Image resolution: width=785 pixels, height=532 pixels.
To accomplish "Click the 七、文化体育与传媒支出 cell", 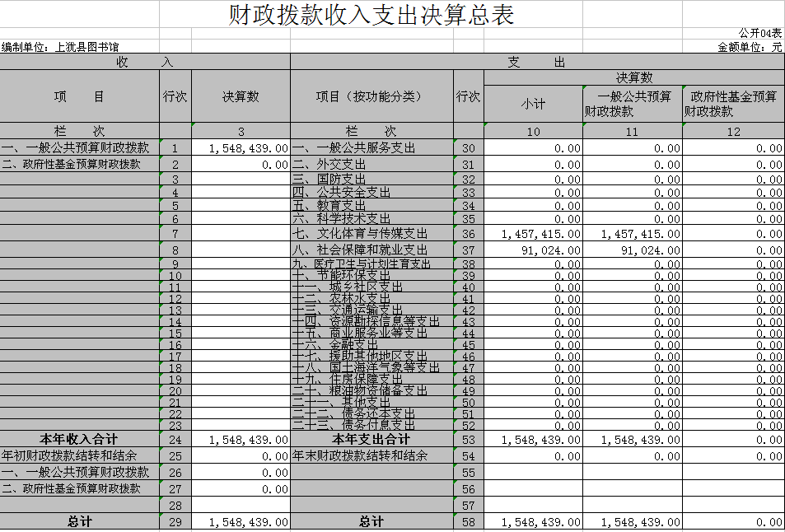I will (x=360, y=235).
